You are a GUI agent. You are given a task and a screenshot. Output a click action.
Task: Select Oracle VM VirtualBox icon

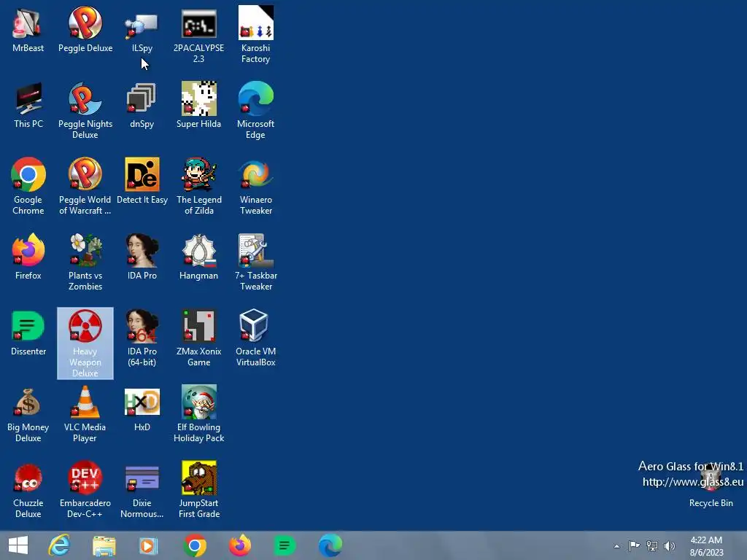256,338
